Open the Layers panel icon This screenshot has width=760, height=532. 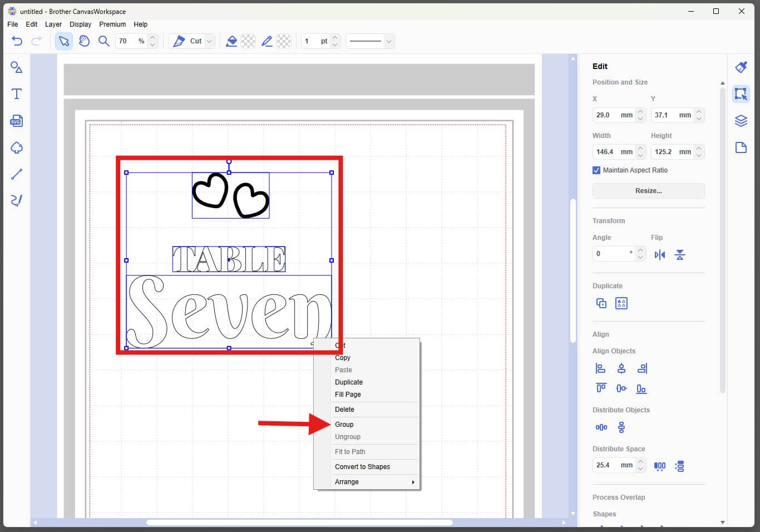point(741,121)
